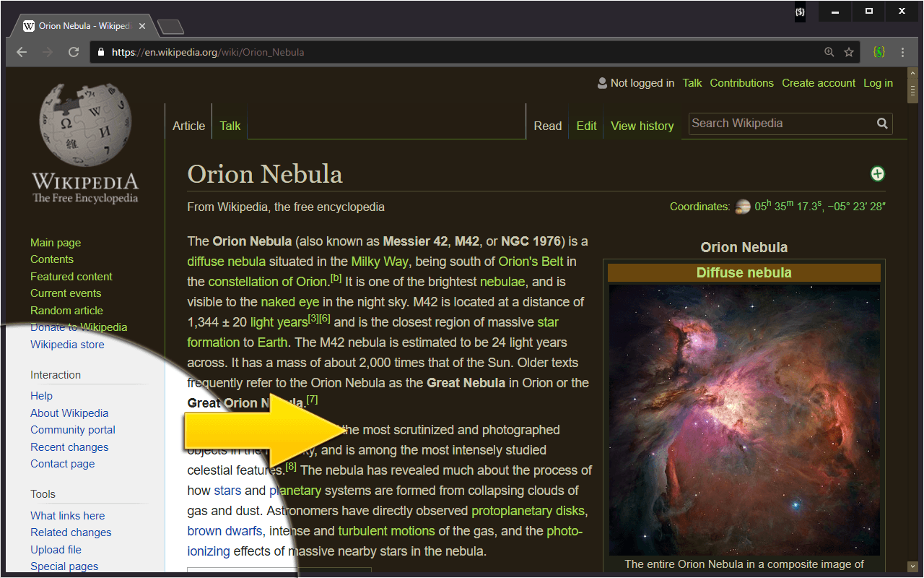Follow the turbulent motions link
924x578 pixels.
[x=386, y=531]
